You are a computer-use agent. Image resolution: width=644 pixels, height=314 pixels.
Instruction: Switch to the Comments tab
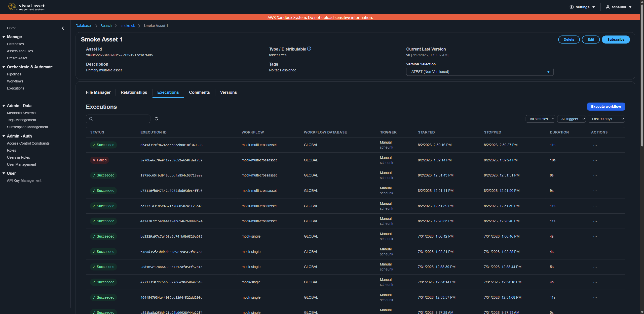(199, 92)
